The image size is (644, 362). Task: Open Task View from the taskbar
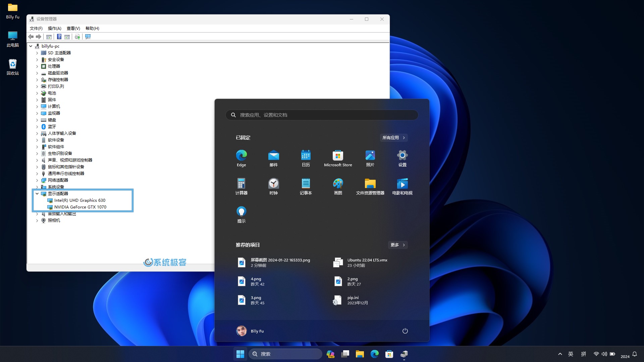pyautogui.click(x=345, y=354)
